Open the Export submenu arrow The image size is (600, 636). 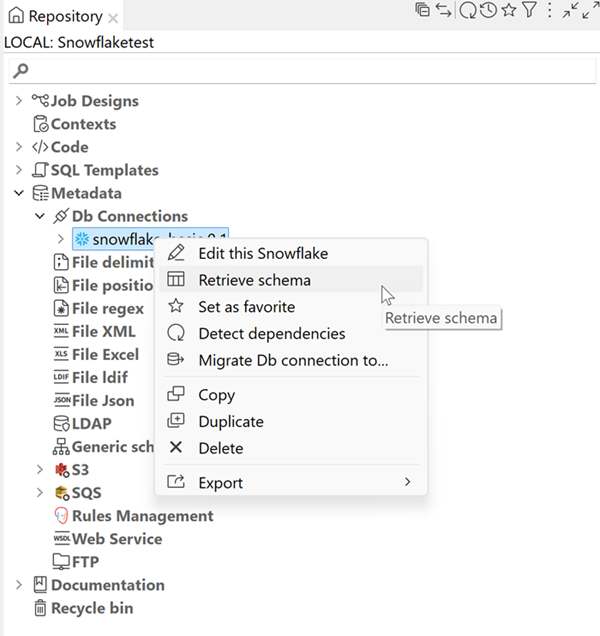pyautogui.click(x=408, y=482)
